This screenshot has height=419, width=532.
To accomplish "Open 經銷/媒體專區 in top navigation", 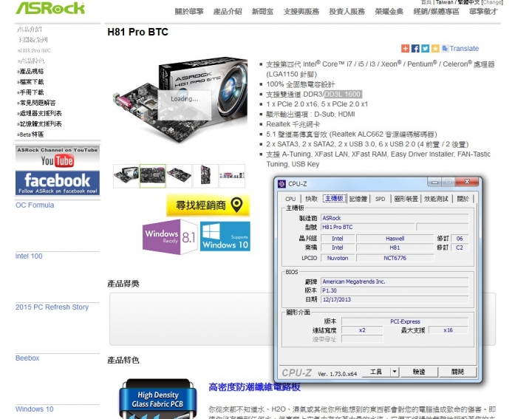I will [x=437, y=12].
